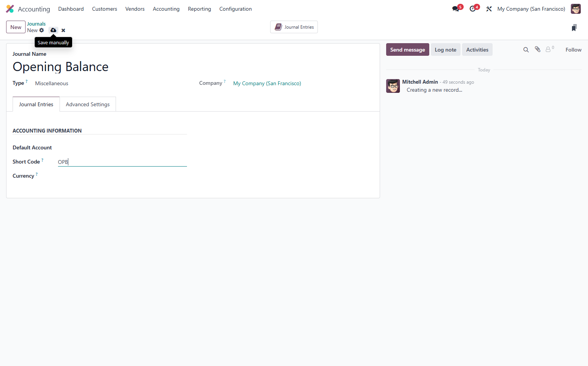This screenshot has width=588, height=366.
Task: Click Send message button
Action: [x=408, y=50]
